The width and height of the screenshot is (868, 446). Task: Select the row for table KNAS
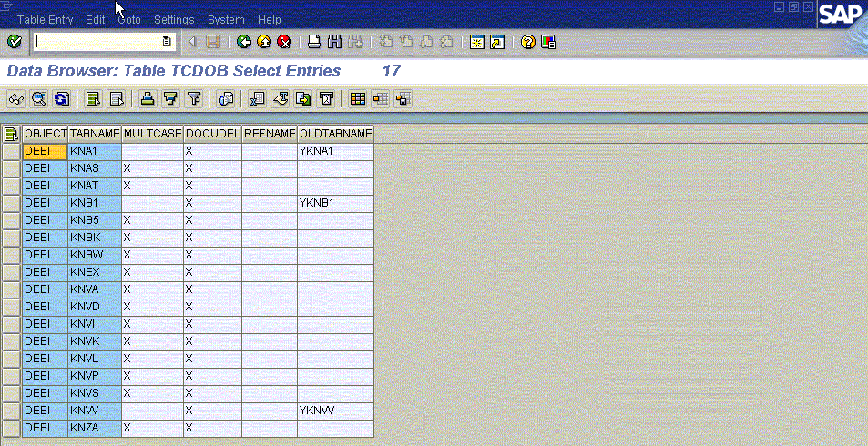[12, 168]
